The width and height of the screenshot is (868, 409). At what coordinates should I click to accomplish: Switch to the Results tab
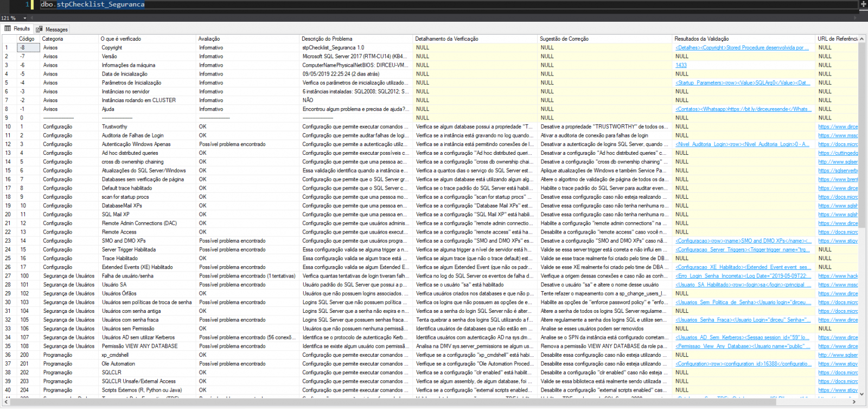(x=17, y=29)
